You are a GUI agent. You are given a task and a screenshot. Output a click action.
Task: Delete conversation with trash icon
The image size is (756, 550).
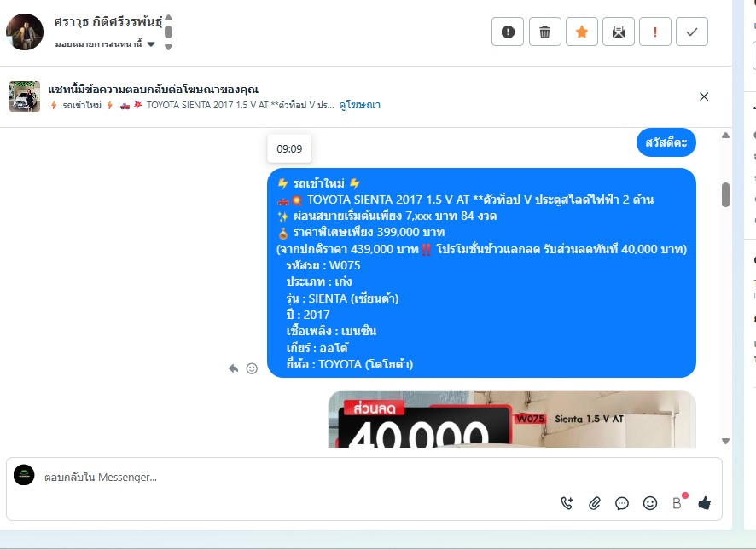545,32
